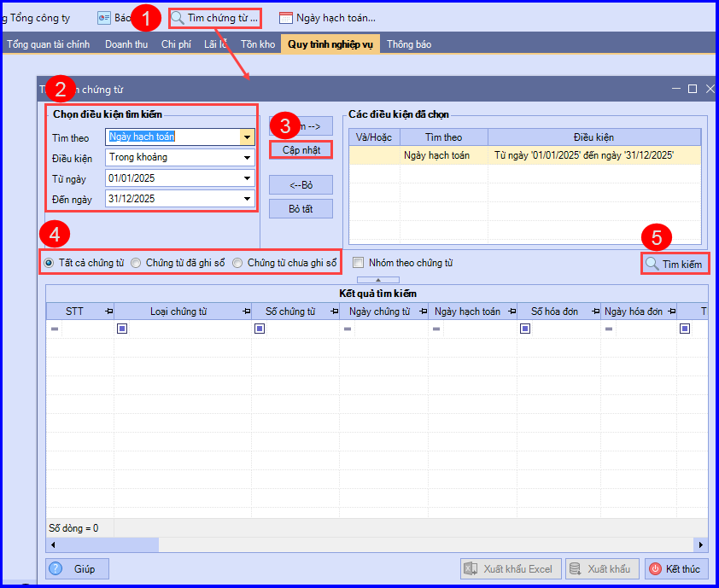Sort by the Số chứng từ column header
This screenshot has height=588, width=719.
(x=290, y=311)
